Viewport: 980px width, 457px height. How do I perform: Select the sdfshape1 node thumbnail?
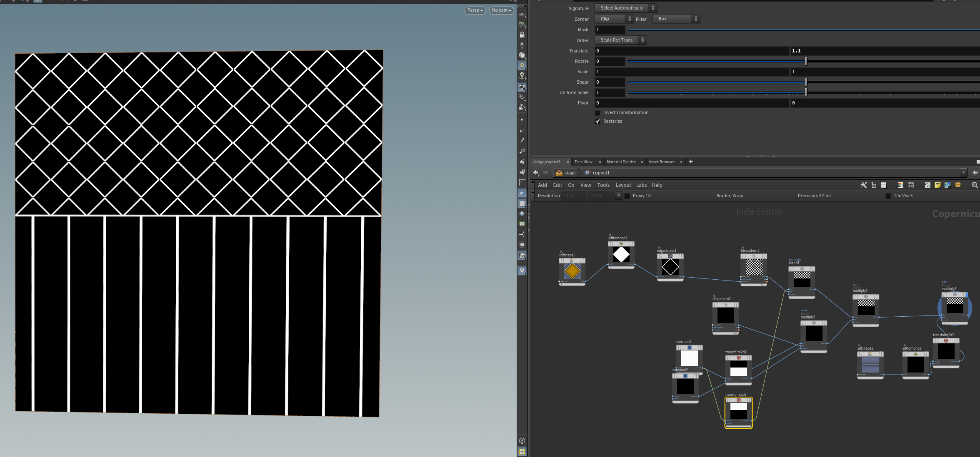click(572, 271)
